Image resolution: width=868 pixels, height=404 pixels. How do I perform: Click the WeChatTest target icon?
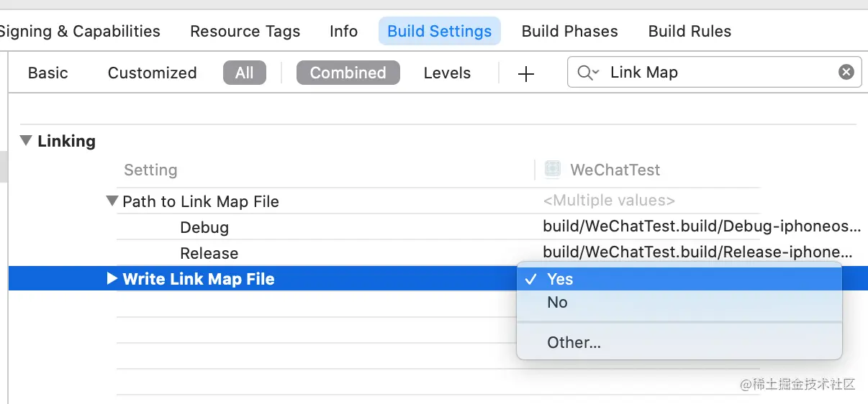pos(553,170)
